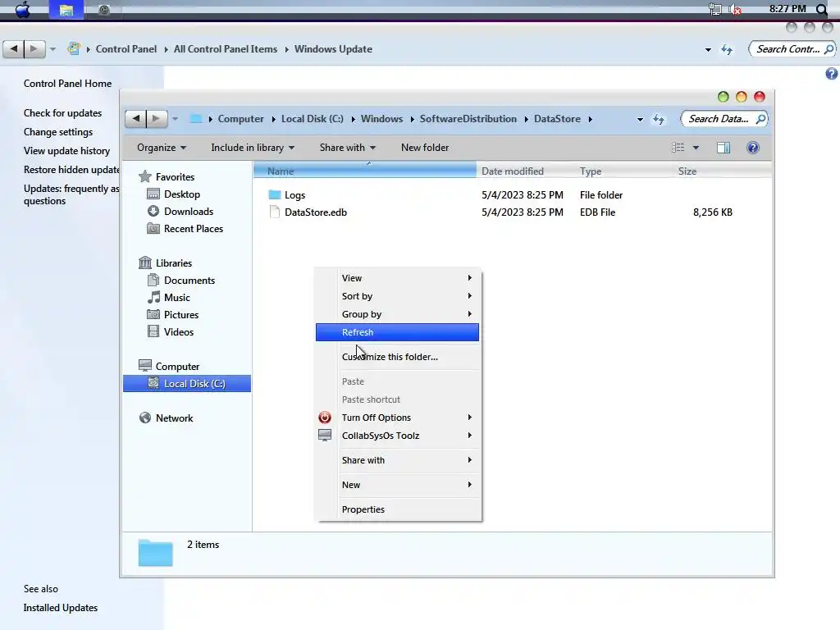840x630 pixels.
Task: Click Explorer address bar refresh icon
Action: coord(659,119)
